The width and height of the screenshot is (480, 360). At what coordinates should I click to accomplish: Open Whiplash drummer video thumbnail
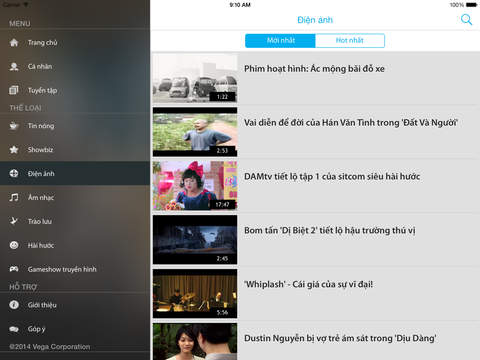click(195, 294)
